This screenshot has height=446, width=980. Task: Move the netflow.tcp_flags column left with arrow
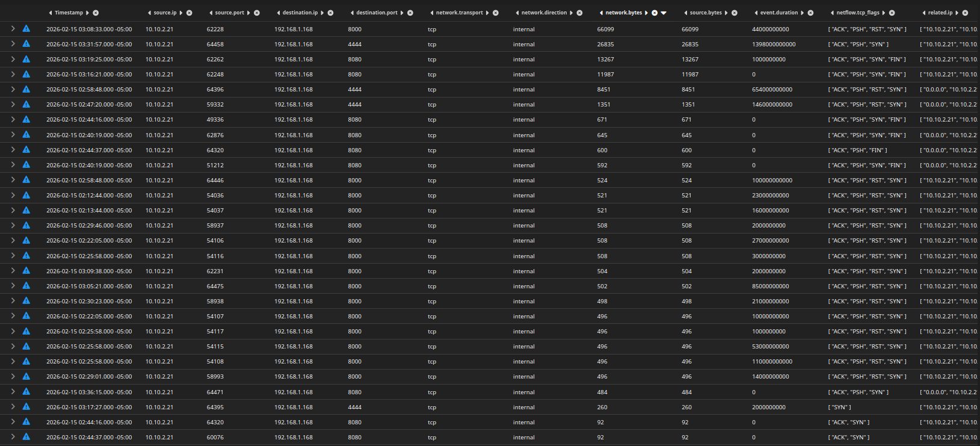pos(832,13)
